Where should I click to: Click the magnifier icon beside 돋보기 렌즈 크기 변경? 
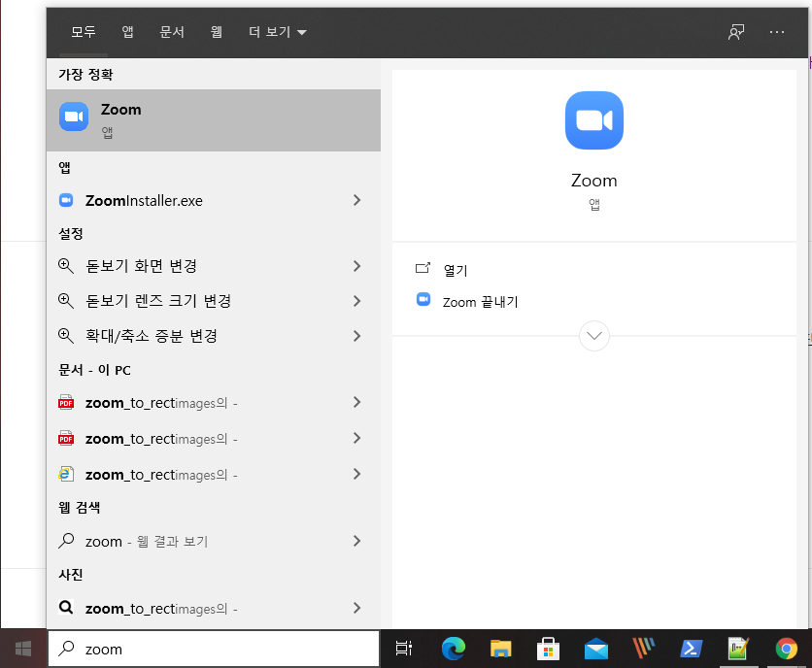(x=66, y=301)
